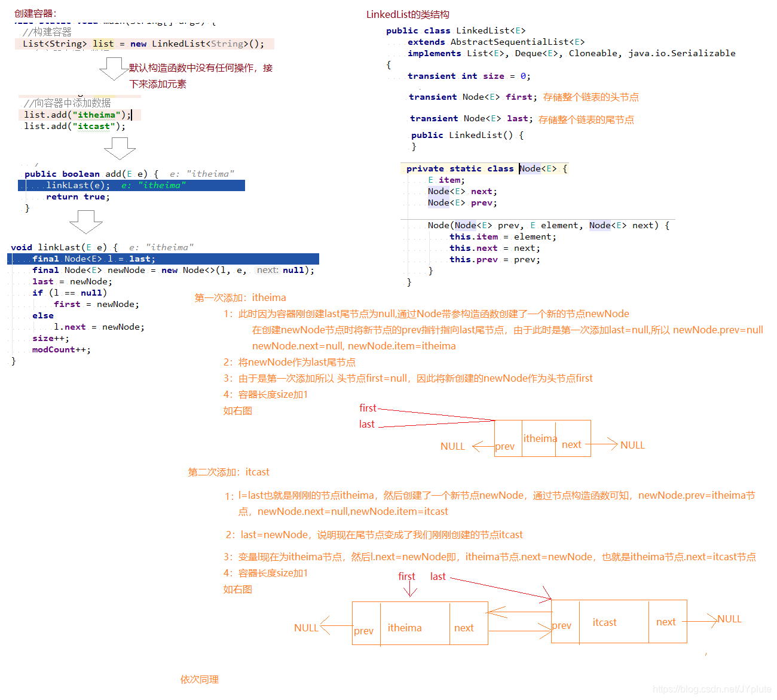Click the 'transient Node<E> first;' field
Screen dimensions: 777x700
473,97
